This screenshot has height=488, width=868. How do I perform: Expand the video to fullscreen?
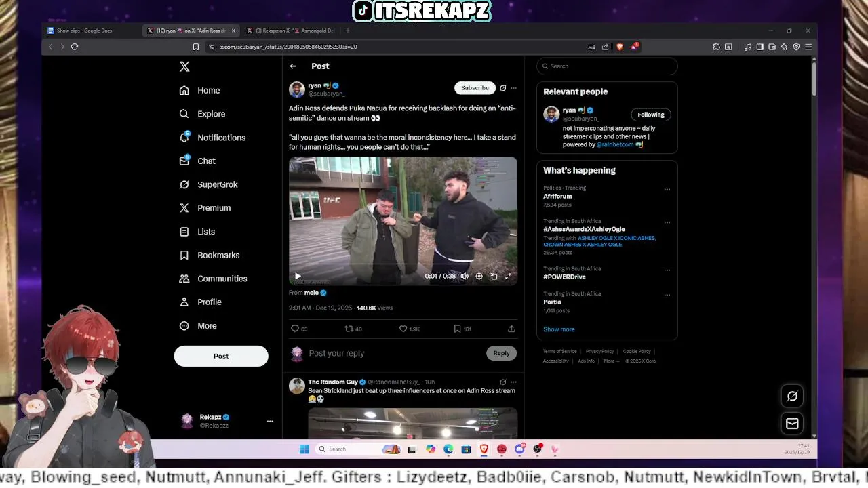(509, 277)
